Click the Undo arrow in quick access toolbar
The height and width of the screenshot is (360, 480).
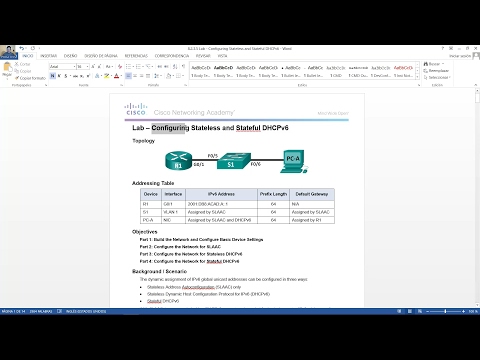(22, 48)
